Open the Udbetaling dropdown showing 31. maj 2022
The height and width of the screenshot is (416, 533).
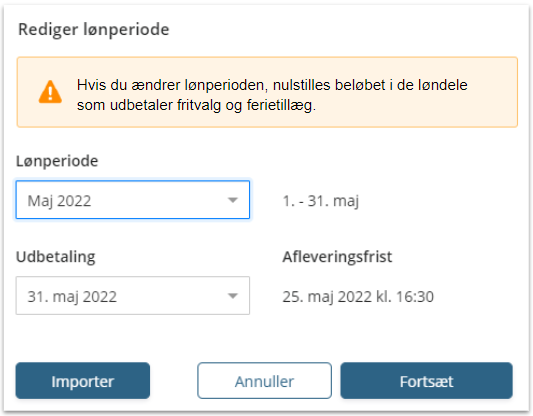(133, 296)
